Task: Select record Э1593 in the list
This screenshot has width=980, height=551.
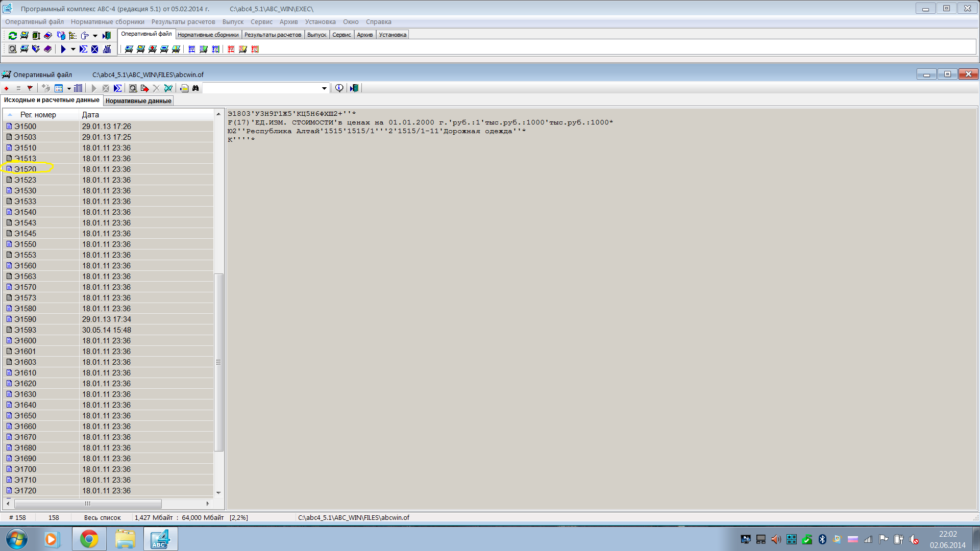Action: [x=26, y=330]
